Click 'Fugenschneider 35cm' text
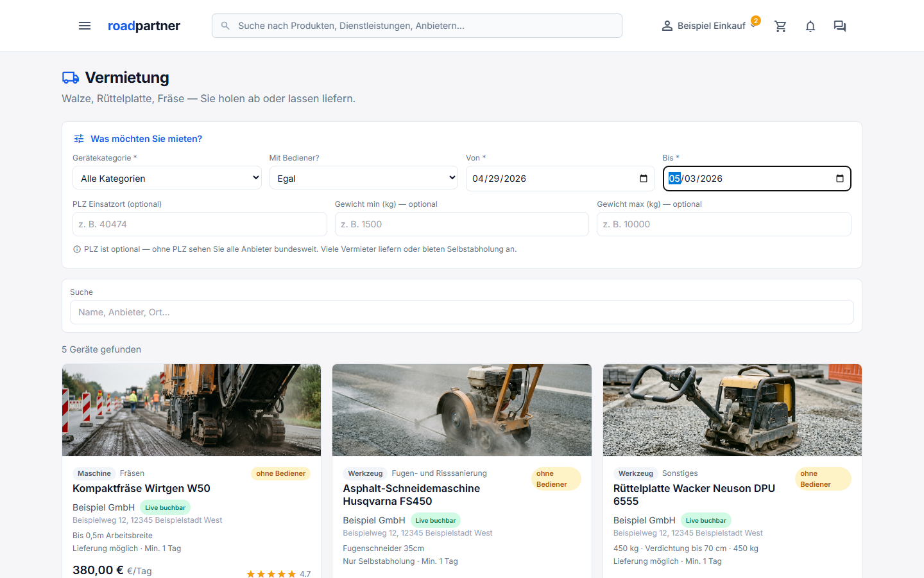Image resolution: width=924 pixels, height=578 pixels. point(384,548)
